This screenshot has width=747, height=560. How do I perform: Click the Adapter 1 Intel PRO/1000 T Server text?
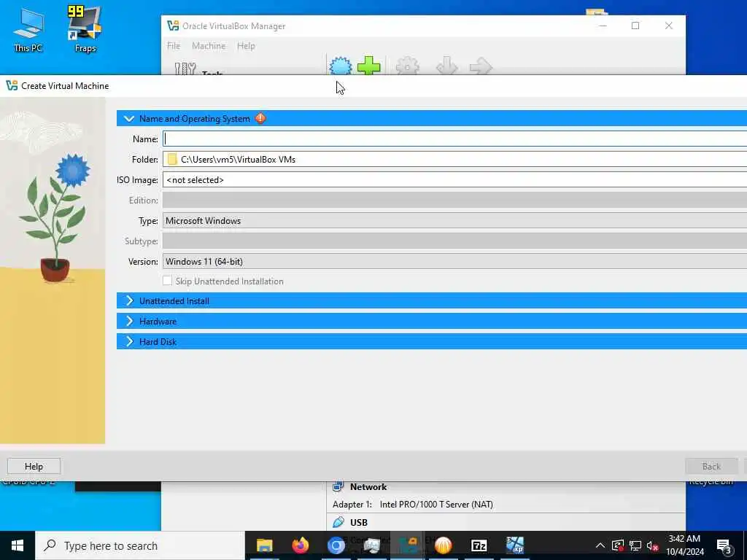click(413, 505)
